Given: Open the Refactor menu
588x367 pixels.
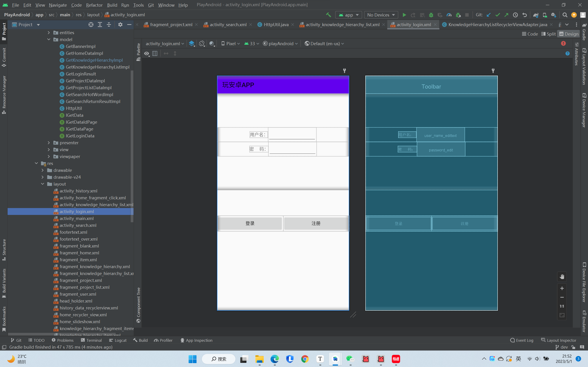Looking at the screenshot, I should coord(94,5).
